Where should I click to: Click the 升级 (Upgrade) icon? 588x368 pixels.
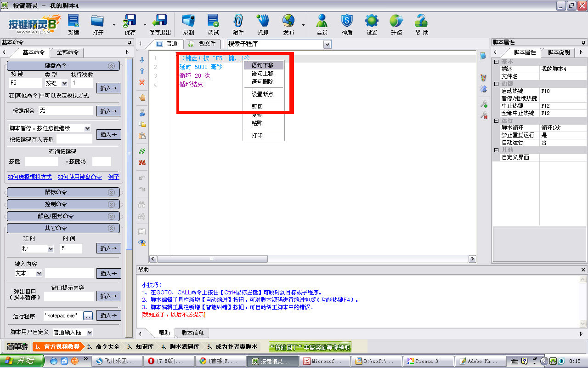396,21
